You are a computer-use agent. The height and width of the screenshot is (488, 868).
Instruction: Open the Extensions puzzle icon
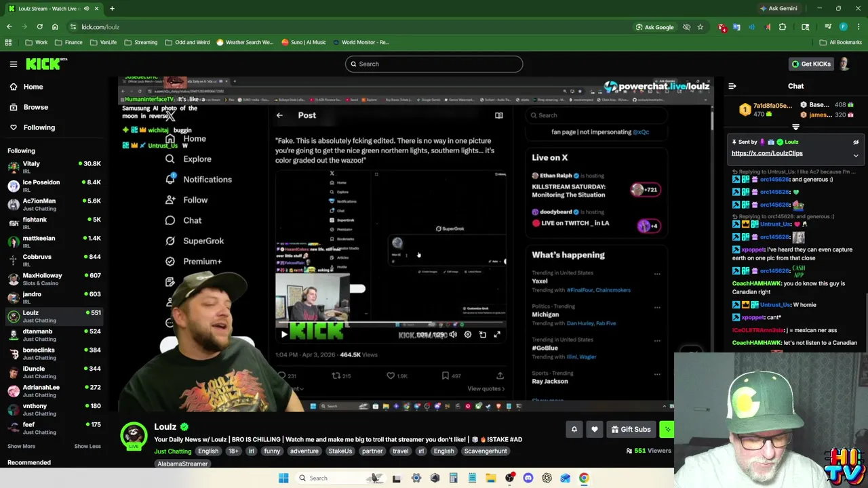(x=783, y=27)
